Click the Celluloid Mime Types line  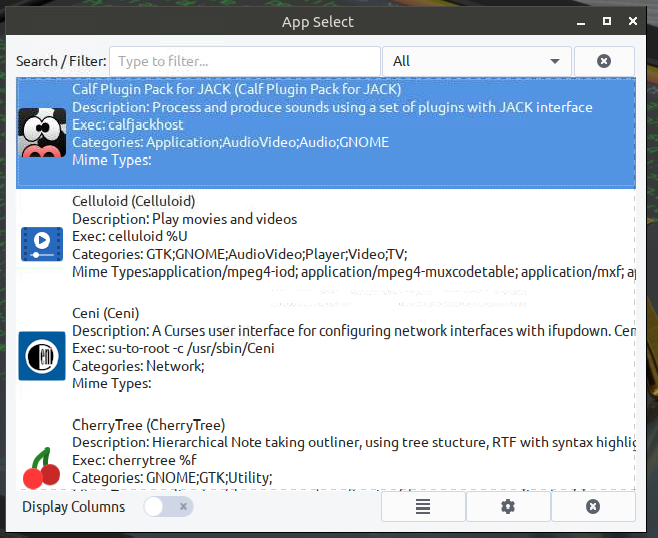point(354,272)
